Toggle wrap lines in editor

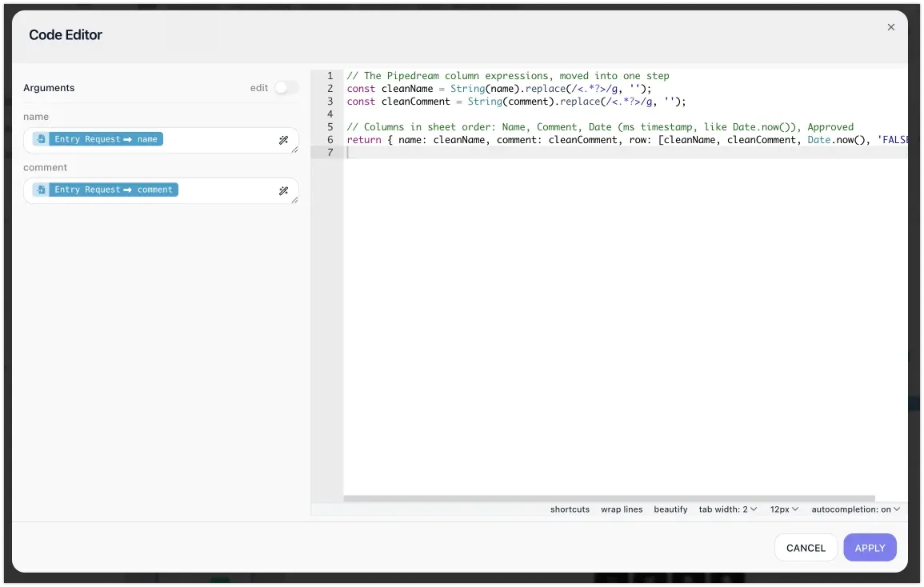(621, 509)
